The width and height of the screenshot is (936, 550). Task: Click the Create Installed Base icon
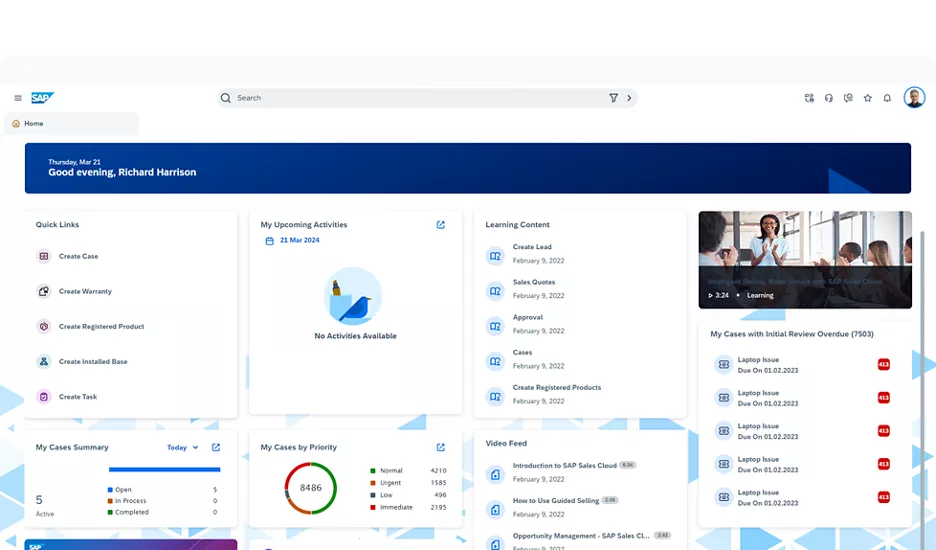pyautogui.click(x=44, y=362)
